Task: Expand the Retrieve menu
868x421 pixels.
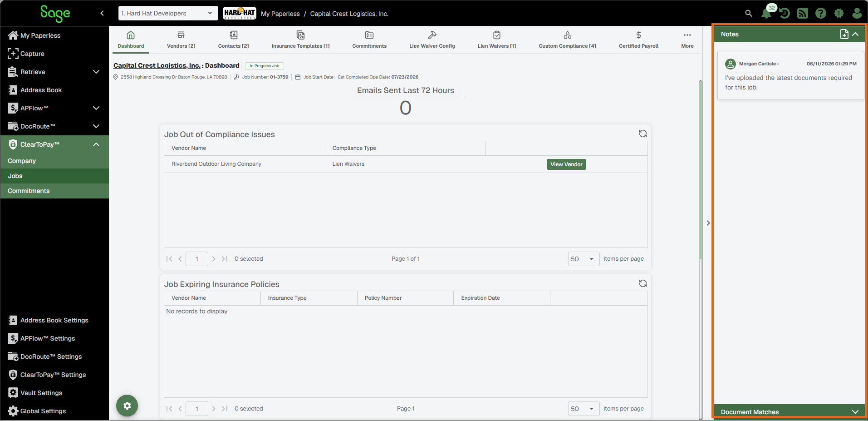Action: (96, 72)
